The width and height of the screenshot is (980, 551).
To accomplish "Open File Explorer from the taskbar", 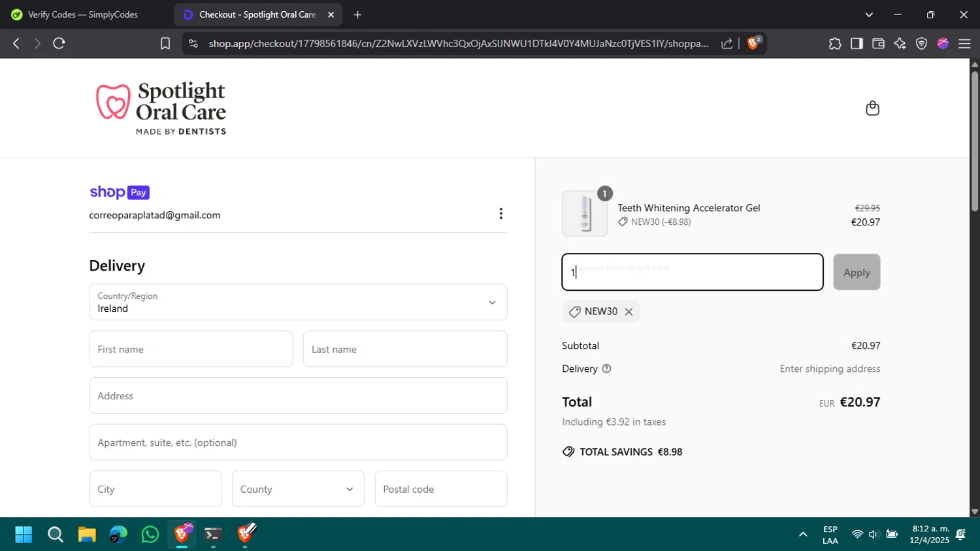I will pos(87,535).
